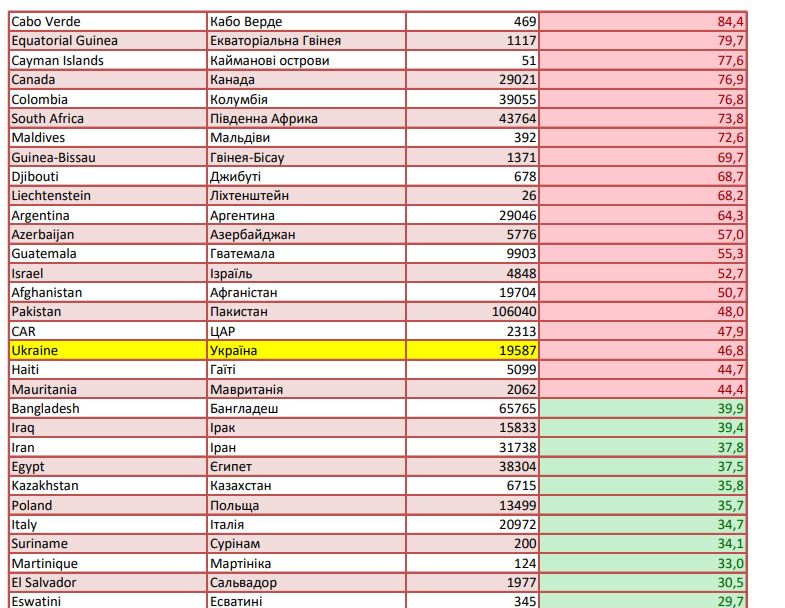Viewport: 785px width, 608px height.
Task: Click the Cabo Verde country name
Action: [x=107, y=21]
